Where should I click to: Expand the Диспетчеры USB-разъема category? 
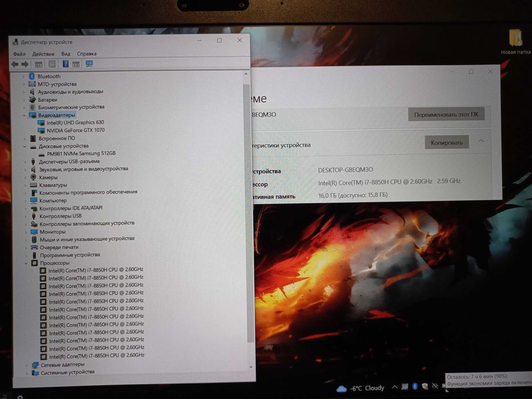pos(25,162)
